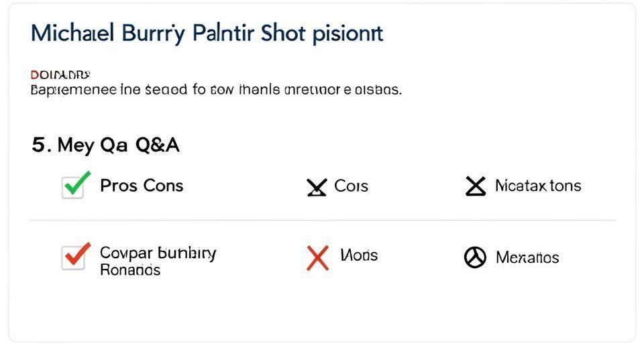Click the word Ronatios under Covpar bunbiry
This screenshot has width=644, height=354.
tap(129, 270)
